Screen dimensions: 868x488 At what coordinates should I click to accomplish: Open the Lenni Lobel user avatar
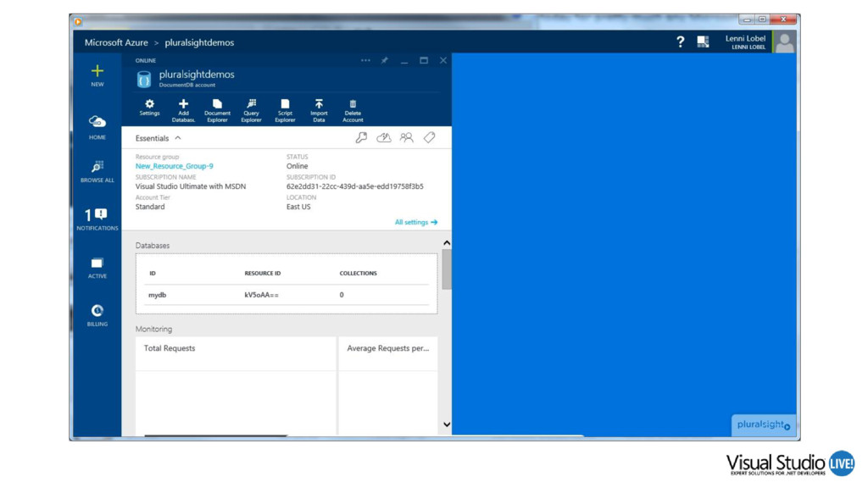[784, 42]
